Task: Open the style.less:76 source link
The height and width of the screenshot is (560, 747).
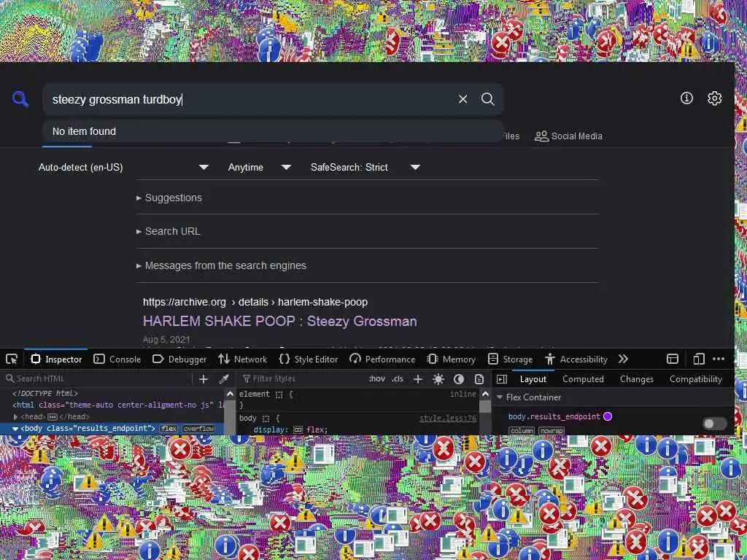Action: [448, 418]
